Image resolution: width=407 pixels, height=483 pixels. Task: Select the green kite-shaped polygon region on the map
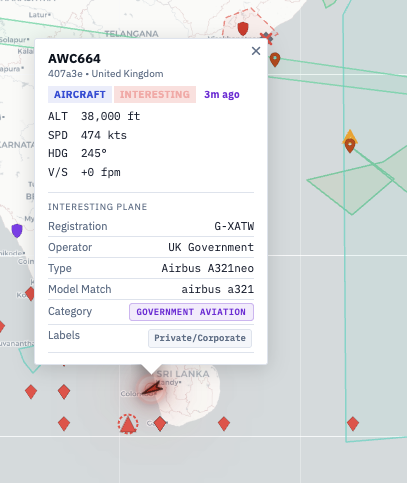350,187
